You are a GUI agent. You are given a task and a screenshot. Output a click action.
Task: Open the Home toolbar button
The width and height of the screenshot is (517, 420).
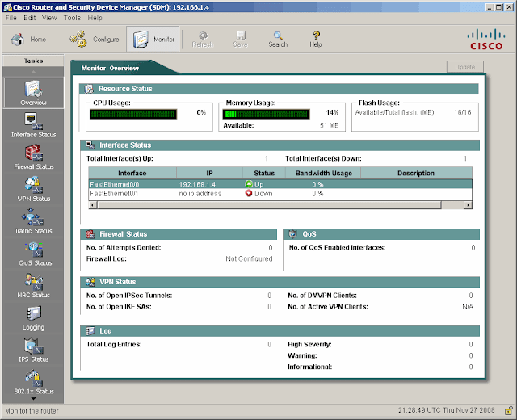[28, 40]
